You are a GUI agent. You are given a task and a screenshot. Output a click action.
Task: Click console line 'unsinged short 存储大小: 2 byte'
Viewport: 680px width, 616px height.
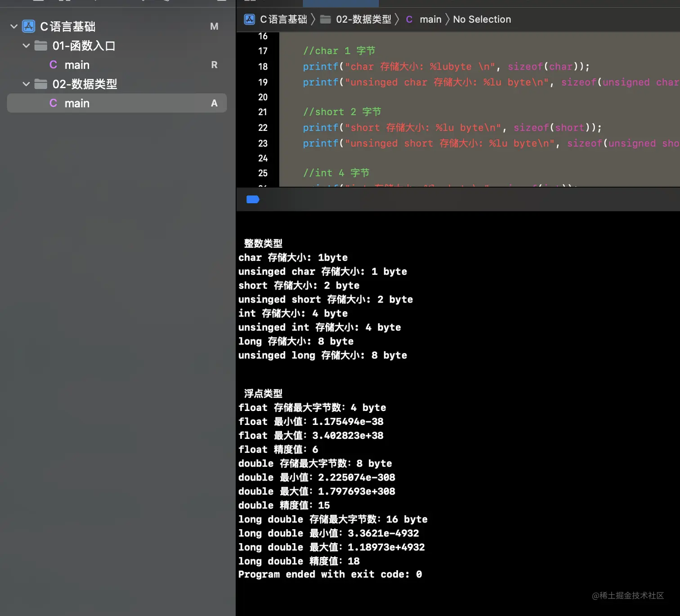click(326, 299)
